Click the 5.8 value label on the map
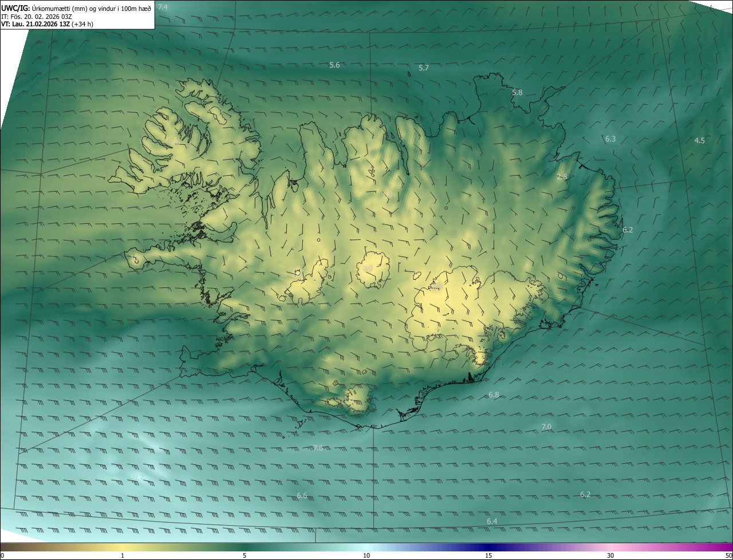The image size is (733, 560). click(x=517, y=93)
